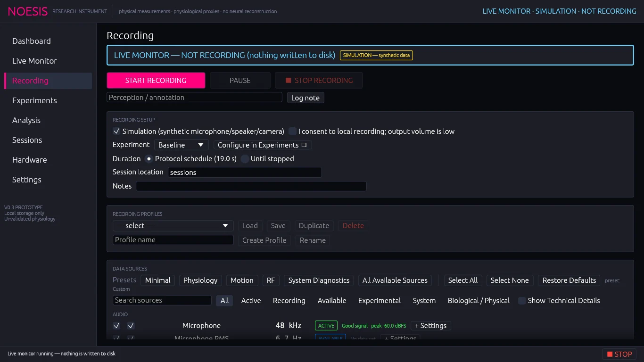Apply the Minimal sources preset
The image size is (644, 362).
(x=158, y=280)
